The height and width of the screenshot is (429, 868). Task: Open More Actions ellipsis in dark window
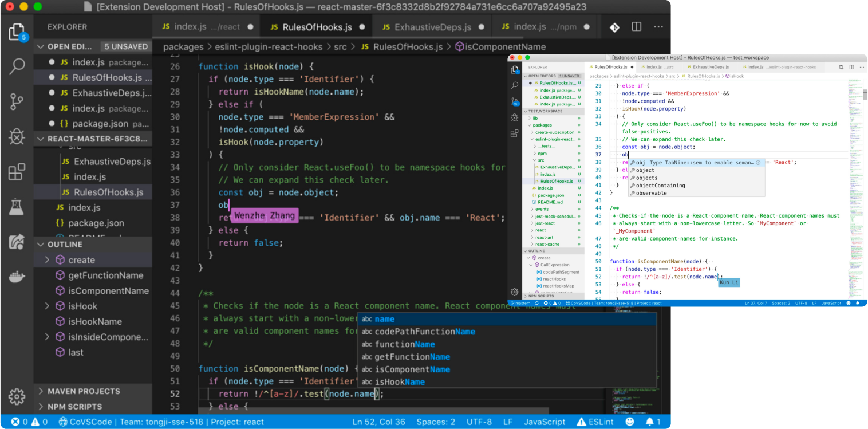[x=658, y=27]
